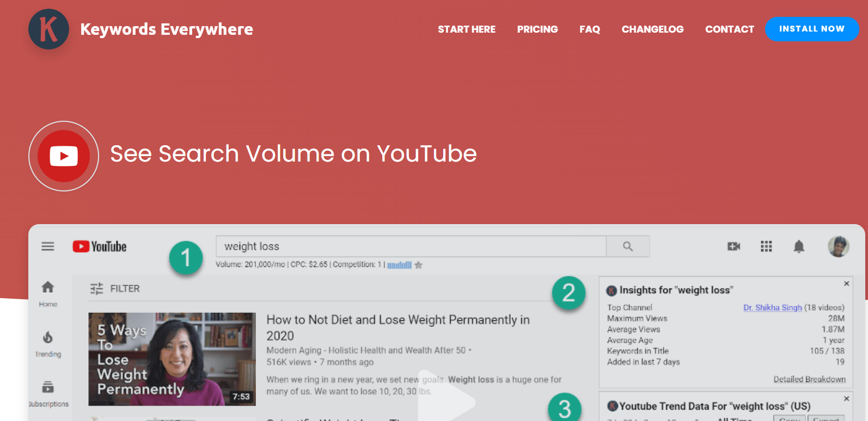868x421 pixels.
Task: Click the INSTALL NOW button
Action: tap(812, 29)
